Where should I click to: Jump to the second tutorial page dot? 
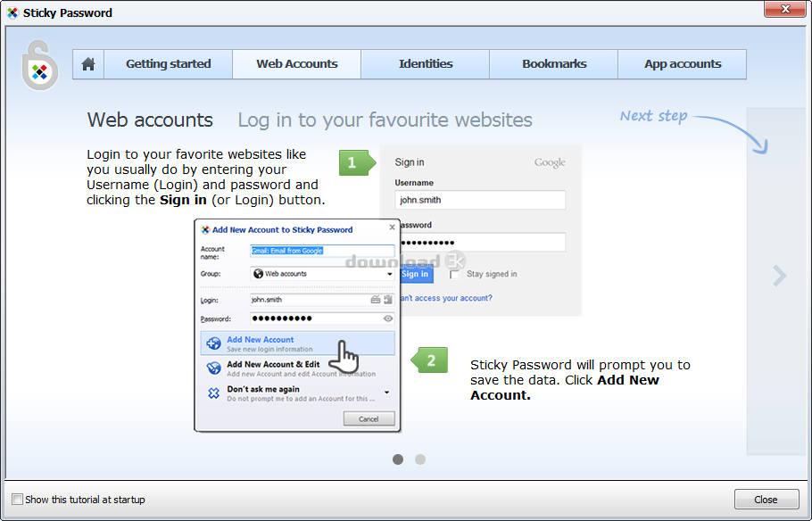pyautogui.click(x=420, y=459)
